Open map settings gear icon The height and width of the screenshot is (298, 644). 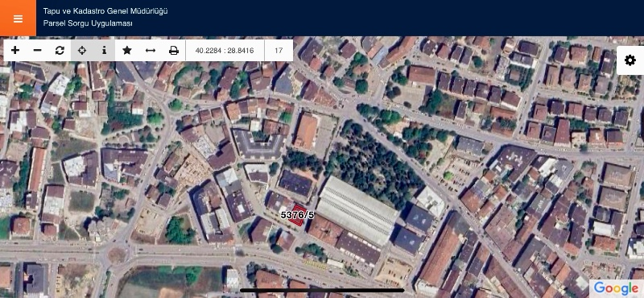[x=630, y=60]
